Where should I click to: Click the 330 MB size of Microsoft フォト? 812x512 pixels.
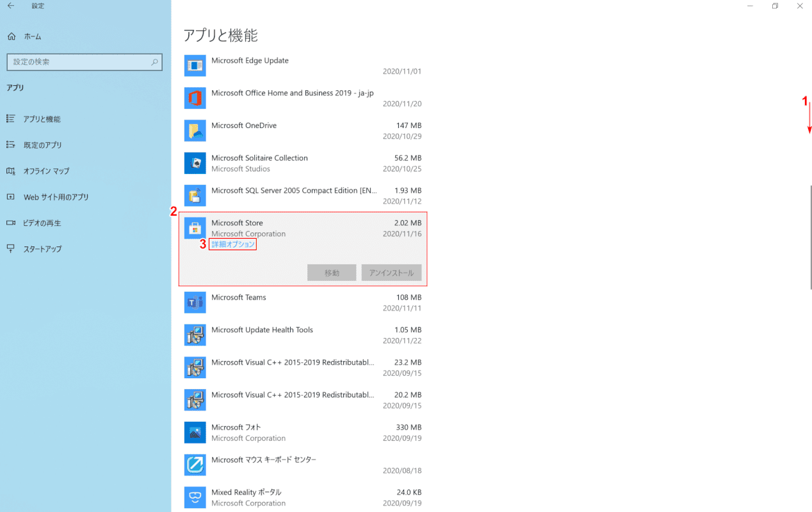(x=409, y=428)
